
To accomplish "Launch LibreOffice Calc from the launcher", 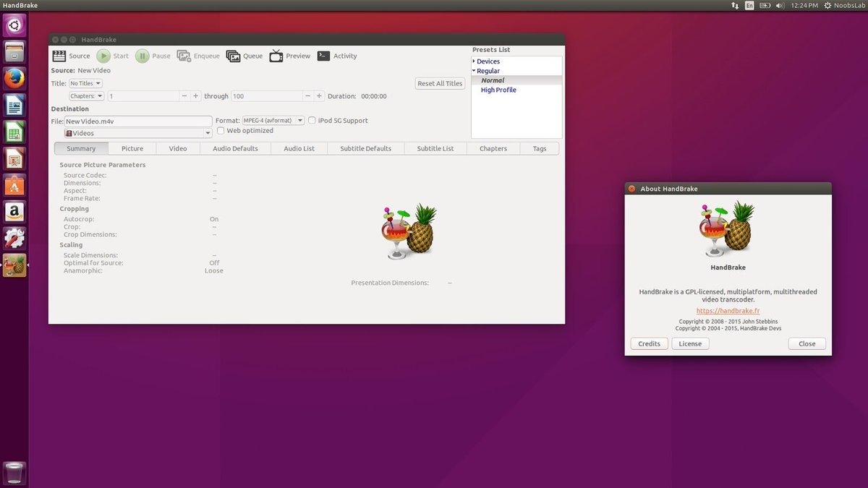I will coord(14,132).
